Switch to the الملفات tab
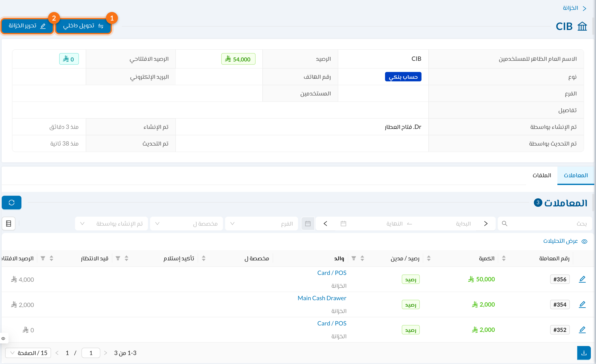 (542, 175)
